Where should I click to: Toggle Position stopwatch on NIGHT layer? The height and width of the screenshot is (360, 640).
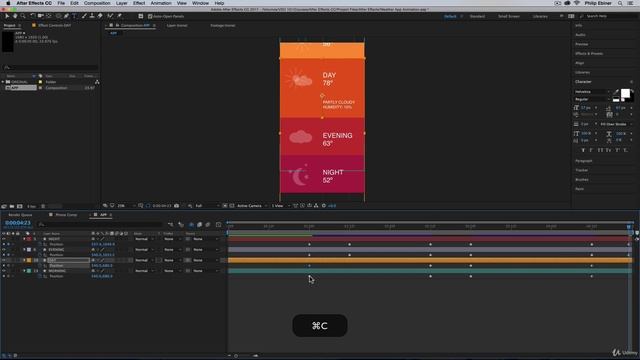pos(40,244)
